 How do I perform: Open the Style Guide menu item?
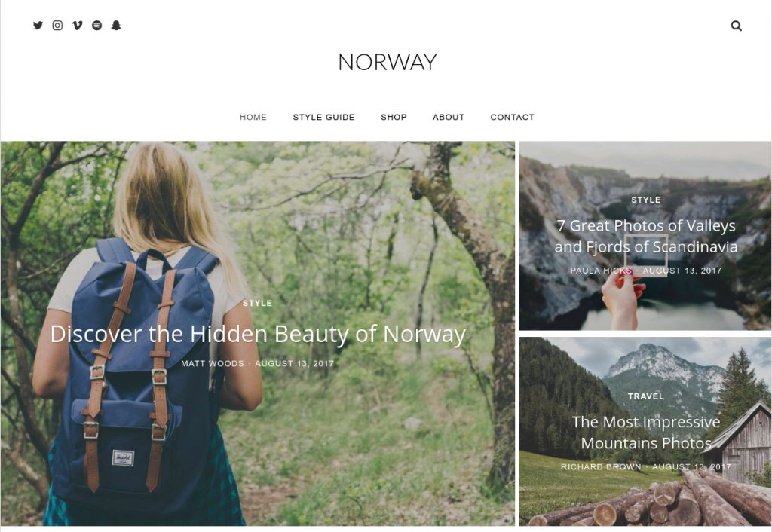pyautogui.click(x=323, y=117)
